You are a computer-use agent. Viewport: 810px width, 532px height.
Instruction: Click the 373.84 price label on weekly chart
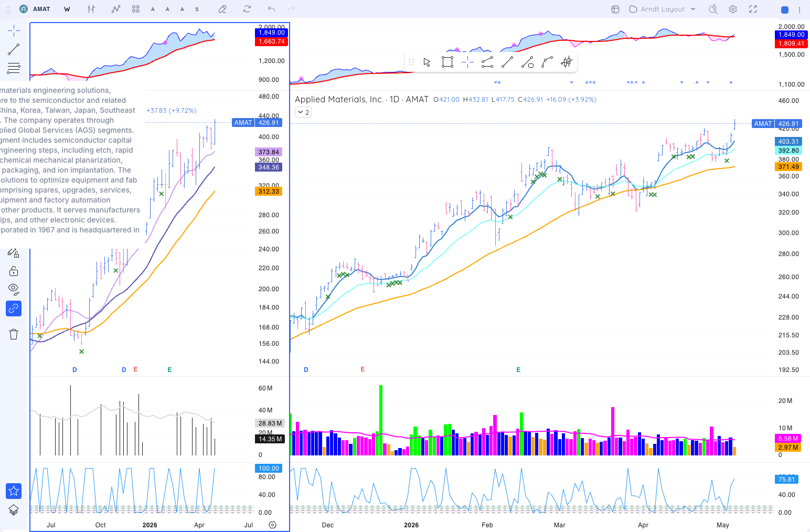pos(269,152)
